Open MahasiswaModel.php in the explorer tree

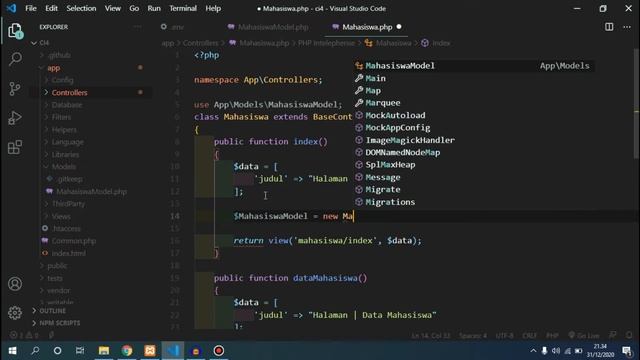[91, 191]
